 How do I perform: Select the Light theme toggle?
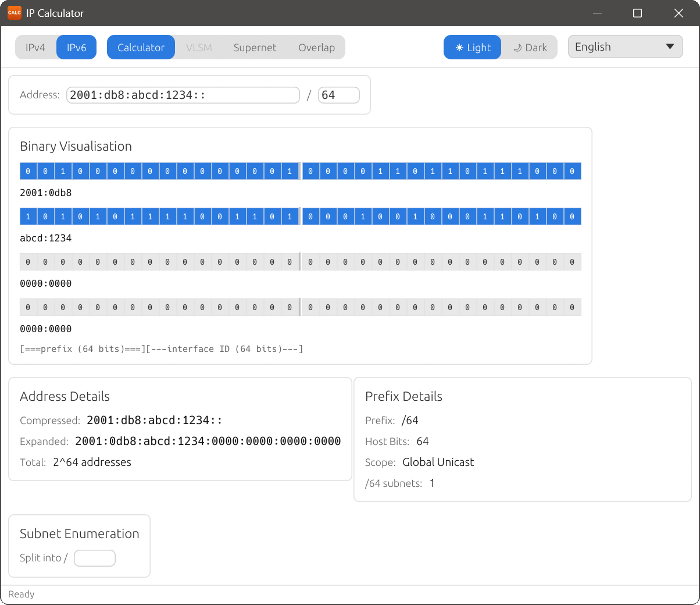pos(472,47)
